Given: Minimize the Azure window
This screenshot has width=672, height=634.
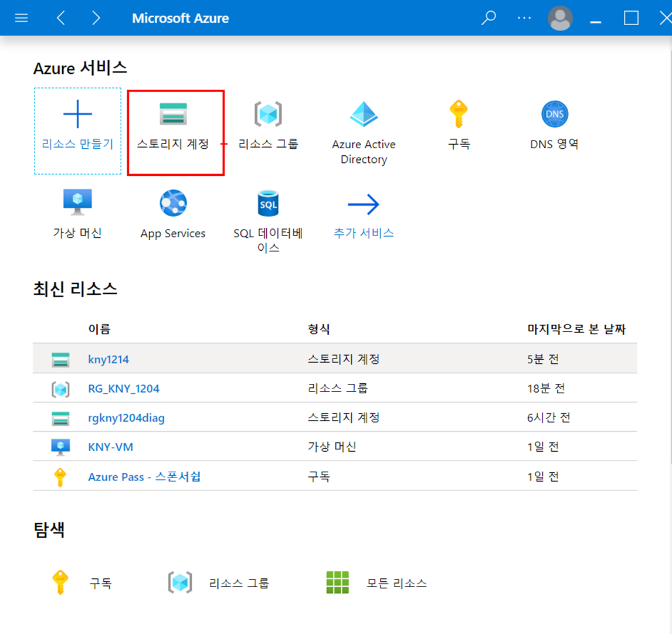Looking at the screenshot, I should click(596, 22).
